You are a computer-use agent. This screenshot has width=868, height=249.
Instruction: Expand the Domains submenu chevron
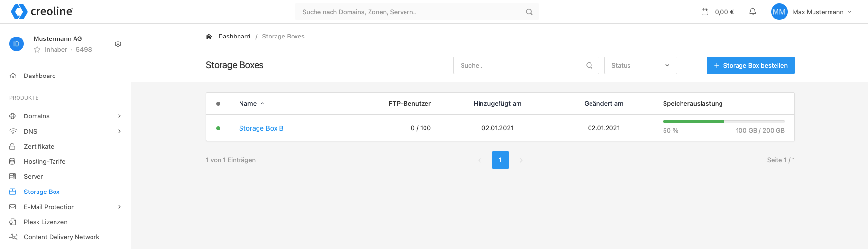pos(119,116)
